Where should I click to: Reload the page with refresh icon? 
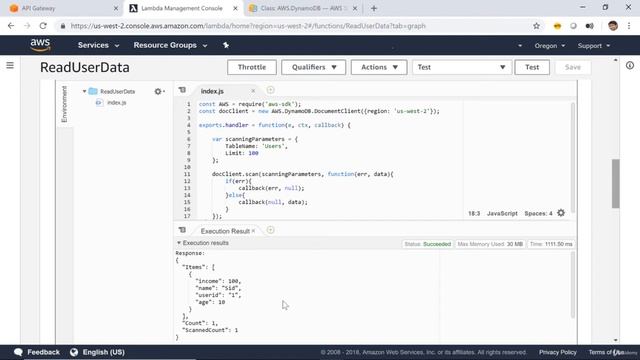[43, 26]
